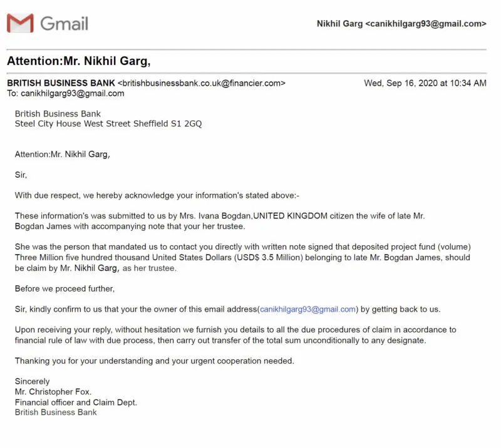Click the 'Thanking you for your understanding' sentence
501x448 pixels.
[x=154, y=360]
